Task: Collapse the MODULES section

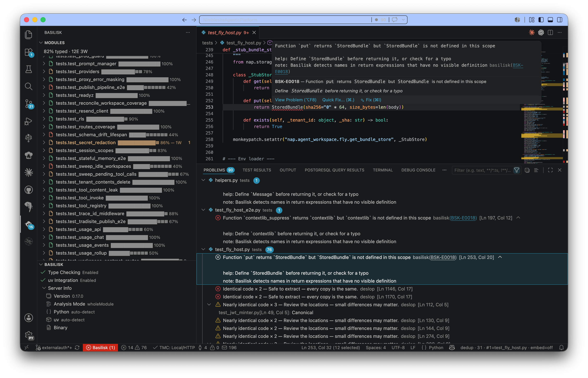Action: 41,43
